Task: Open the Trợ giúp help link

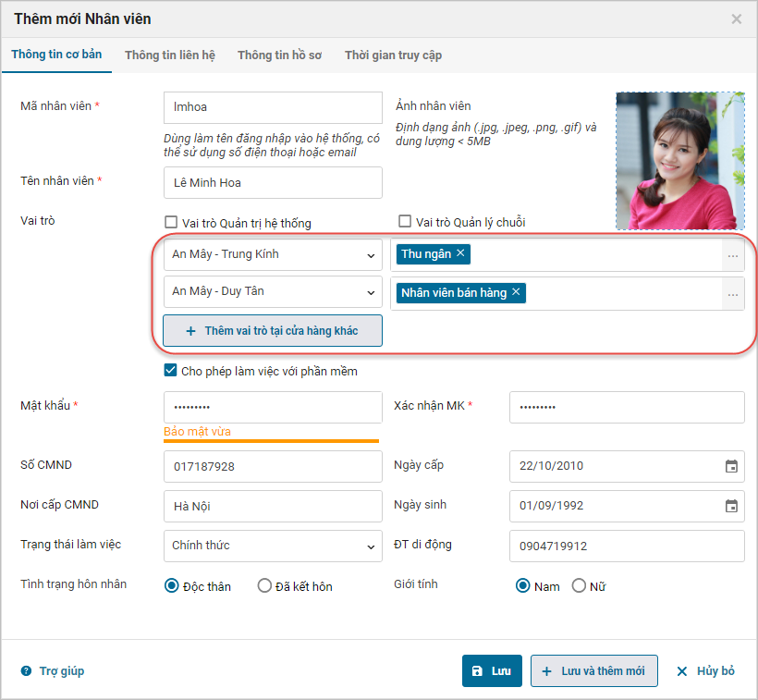Action: click(62, 670)
